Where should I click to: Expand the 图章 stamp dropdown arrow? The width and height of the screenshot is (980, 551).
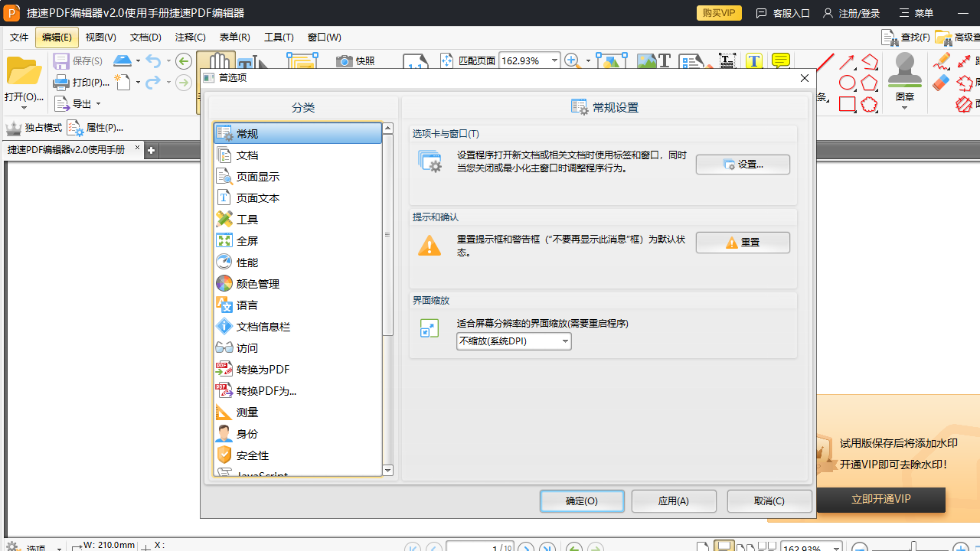pyautogui.click(x=905, y=107)
